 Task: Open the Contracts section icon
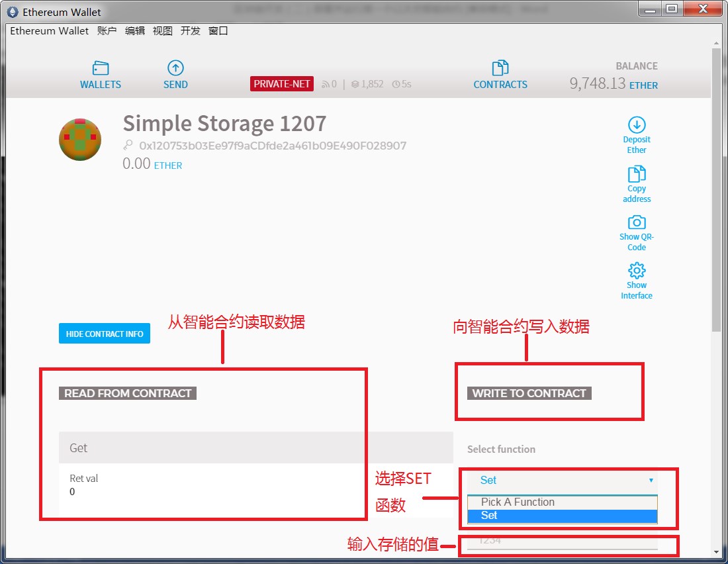(500, 68)
